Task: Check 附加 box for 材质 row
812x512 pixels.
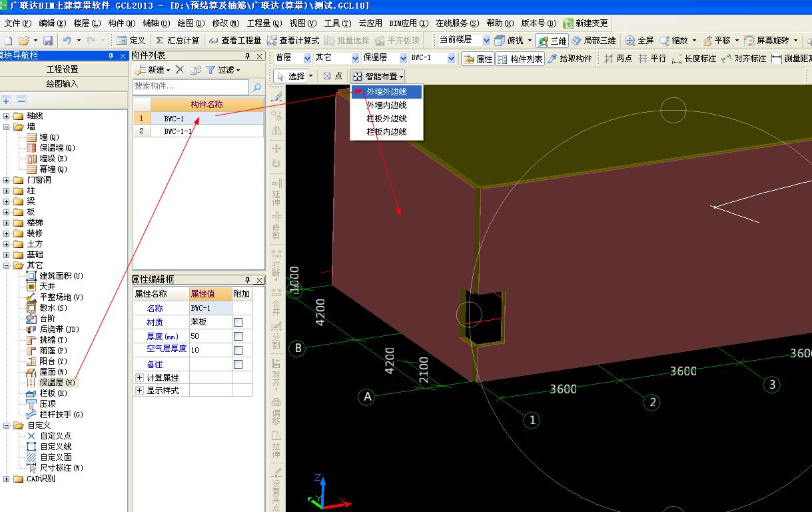Action: click(x=238, y=323)
